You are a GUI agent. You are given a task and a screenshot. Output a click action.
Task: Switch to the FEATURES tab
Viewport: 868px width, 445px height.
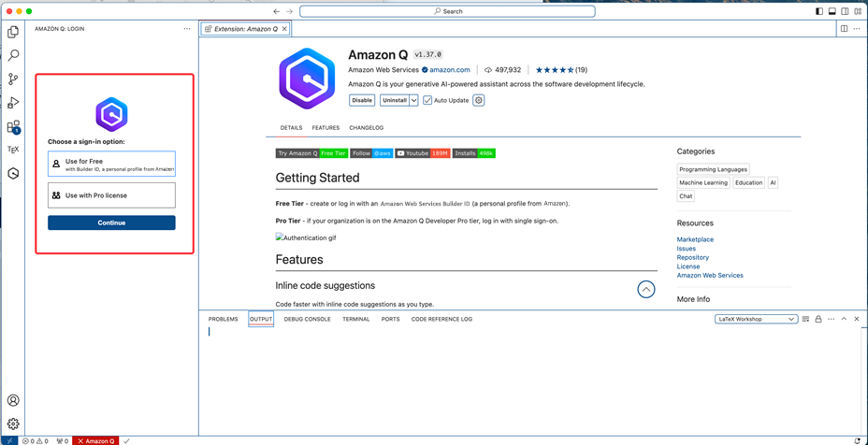click(x=325, y=128)
